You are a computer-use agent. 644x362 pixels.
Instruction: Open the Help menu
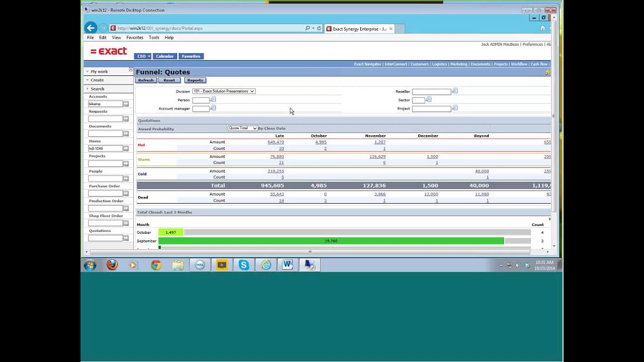coord(169,38)
